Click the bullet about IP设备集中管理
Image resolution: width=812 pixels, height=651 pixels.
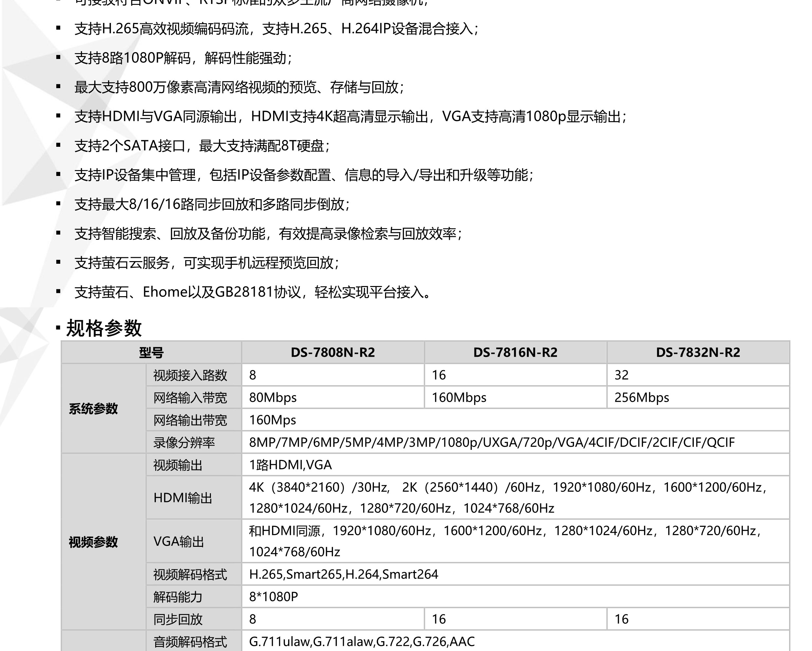point(304,175)
